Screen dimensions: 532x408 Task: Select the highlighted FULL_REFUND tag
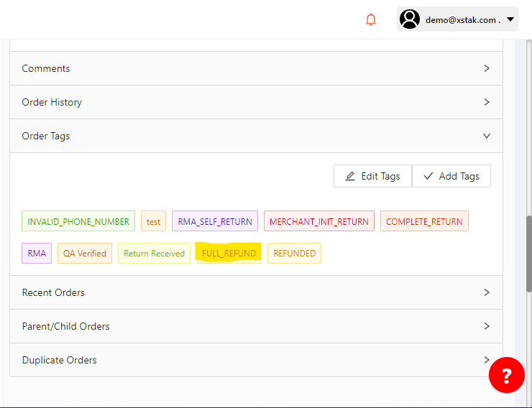229,254
